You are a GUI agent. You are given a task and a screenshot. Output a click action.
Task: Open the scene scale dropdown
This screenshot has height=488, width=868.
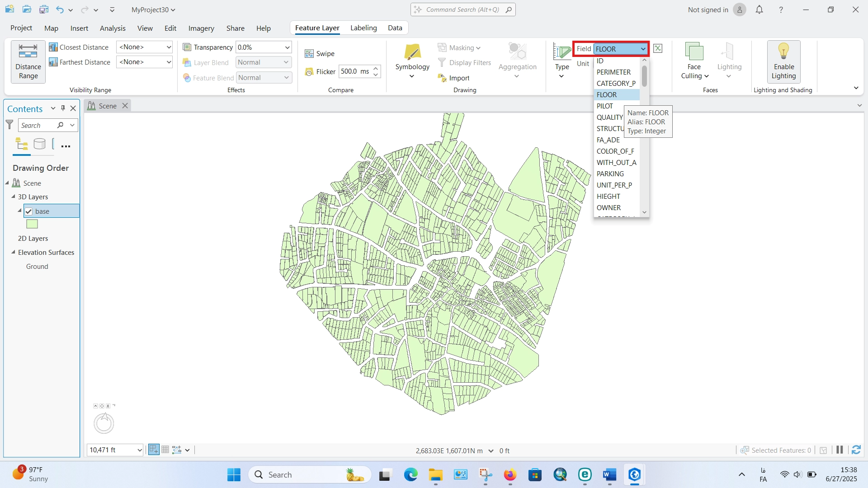tap(139, 450)
